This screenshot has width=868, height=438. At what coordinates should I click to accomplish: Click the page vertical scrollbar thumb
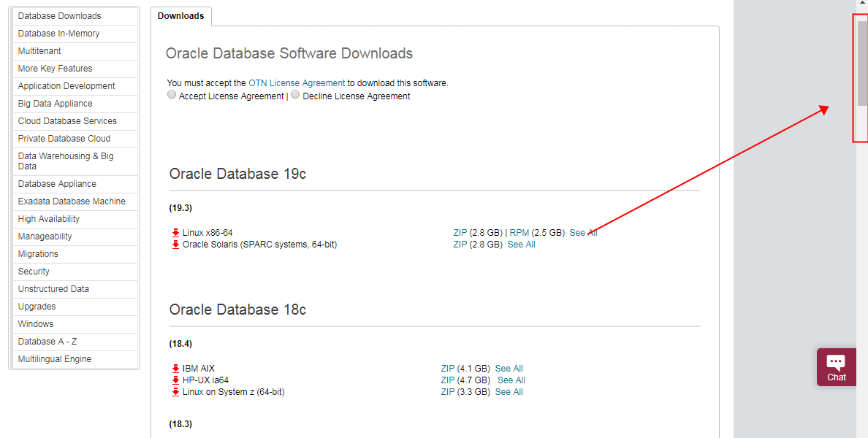pos(862,63)
